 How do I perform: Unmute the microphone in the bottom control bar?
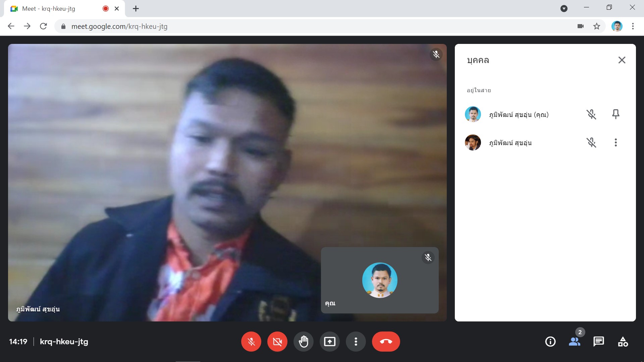251,342
